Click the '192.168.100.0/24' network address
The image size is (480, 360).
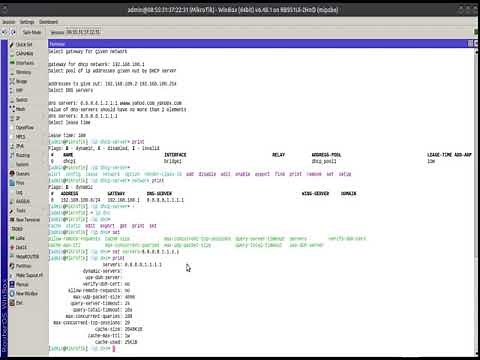tap(80, 200)
